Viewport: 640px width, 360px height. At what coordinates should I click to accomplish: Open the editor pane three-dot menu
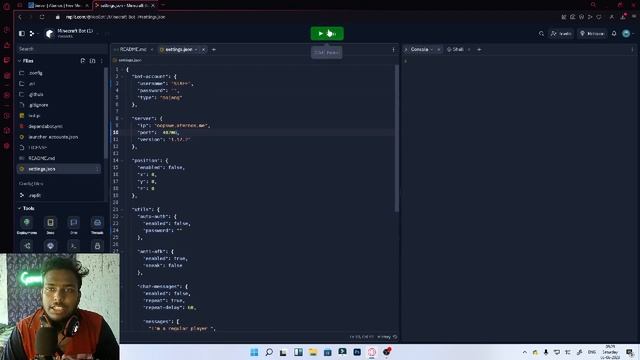point(393,50)
